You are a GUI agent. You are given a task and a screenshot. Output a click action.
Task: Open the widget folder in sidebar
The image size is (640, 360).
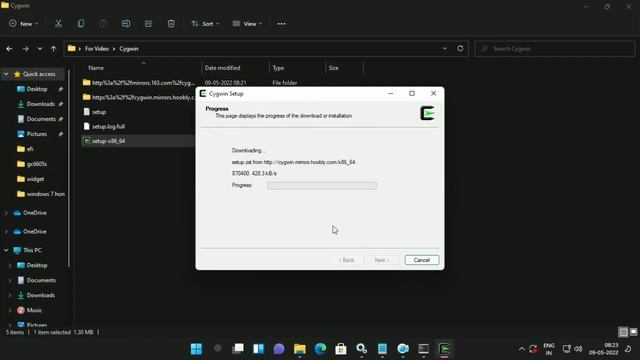pos(35,179)
